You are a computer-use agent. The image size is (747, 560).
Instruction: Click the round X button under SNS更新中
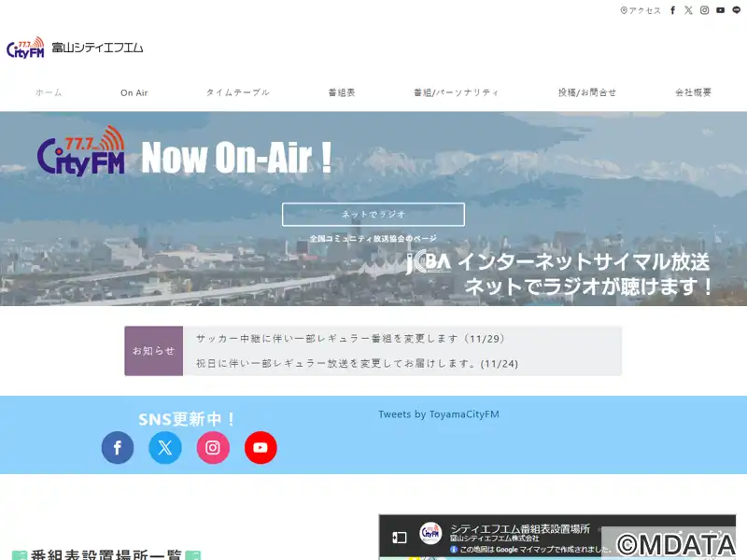(165, 448)
